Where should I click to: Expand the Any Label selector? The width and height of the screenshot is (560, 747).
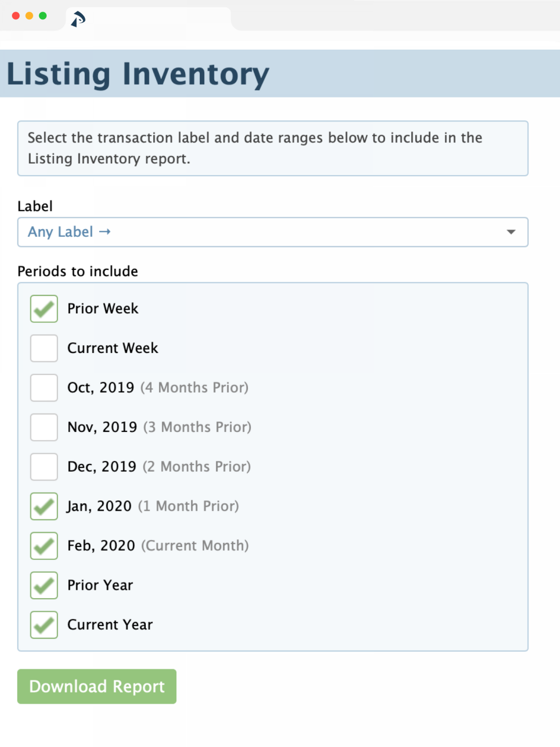(510, 232)
